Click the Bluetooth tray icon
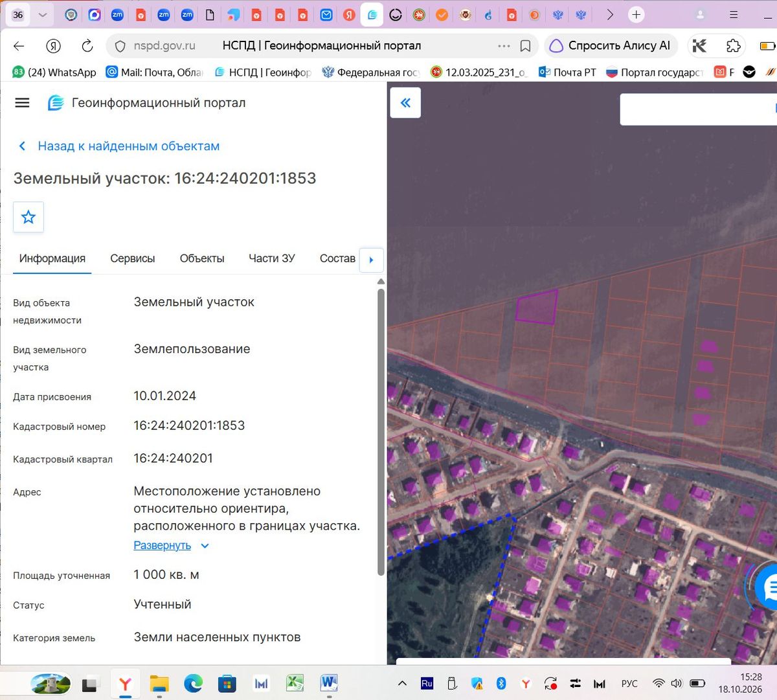Viewport: 777px width, 700px height. tap(501, 683)
